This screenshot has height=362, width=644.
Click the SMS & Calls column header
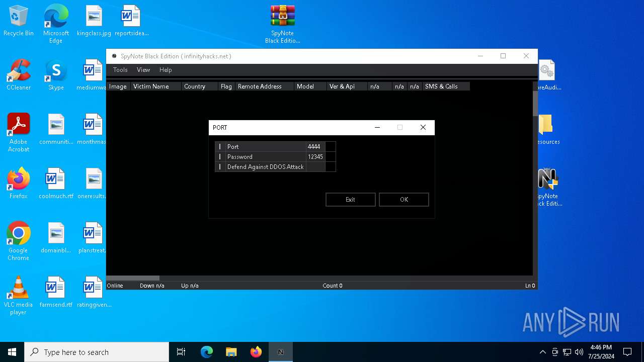(446, 86)
